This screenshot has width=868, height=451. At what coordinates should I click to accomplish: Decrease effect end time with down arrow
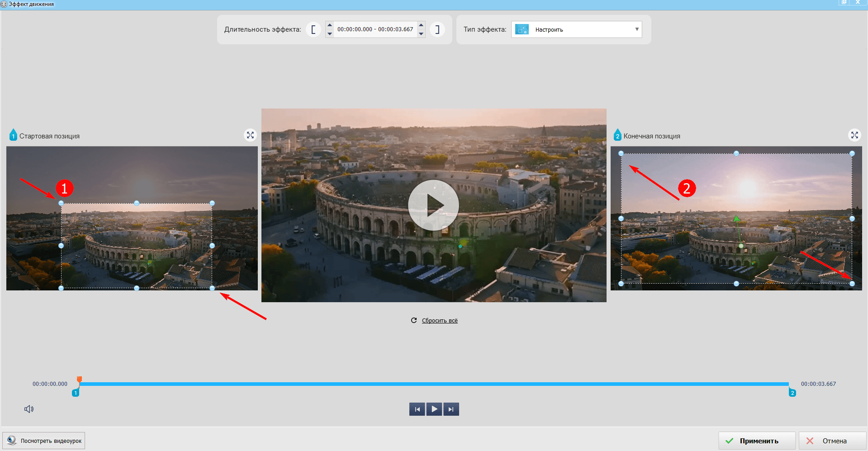tap(421, 33)
